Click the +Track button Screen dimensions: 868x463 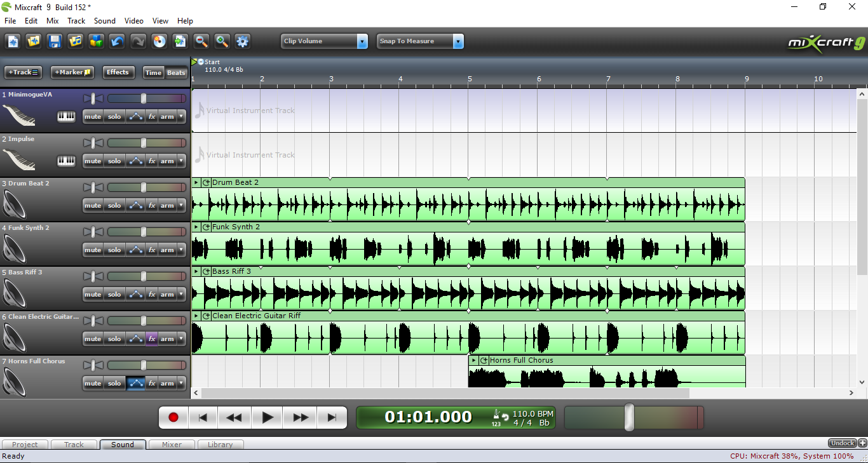tap(24, 72)
